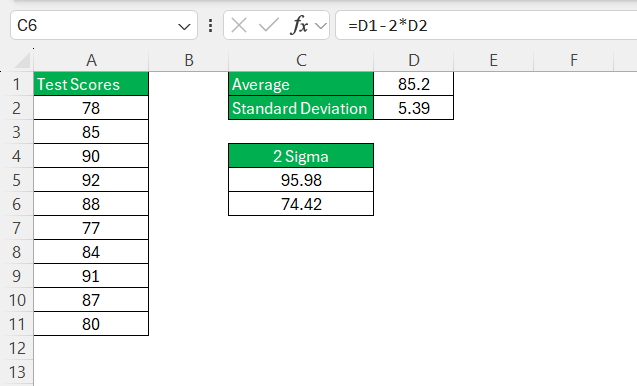Select column E header
Viewport: 637px width, 386px height.
[x=493, y=61]
